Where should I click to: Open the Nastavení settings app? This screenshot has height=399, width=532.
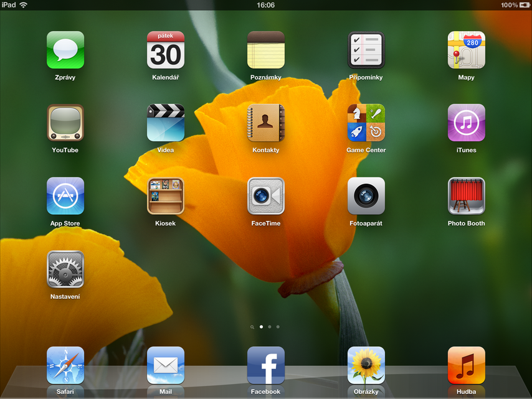click(x=65, y=269)
